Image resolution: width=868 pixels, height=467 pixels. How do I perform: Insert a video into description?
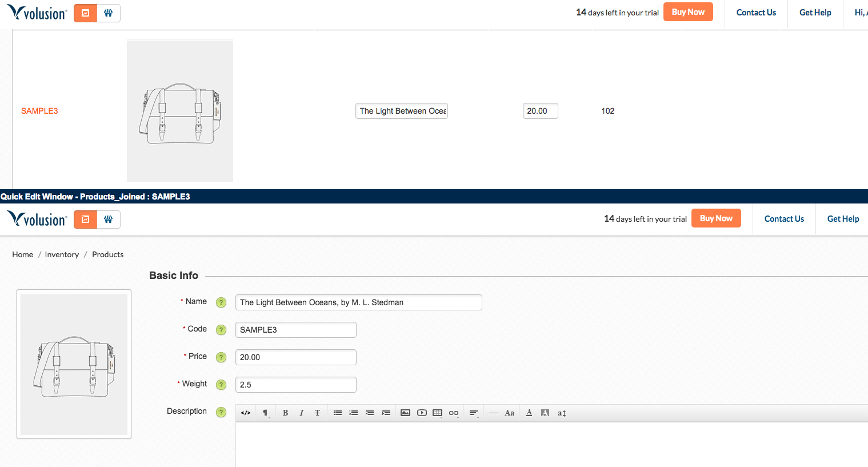click(422, 413)
